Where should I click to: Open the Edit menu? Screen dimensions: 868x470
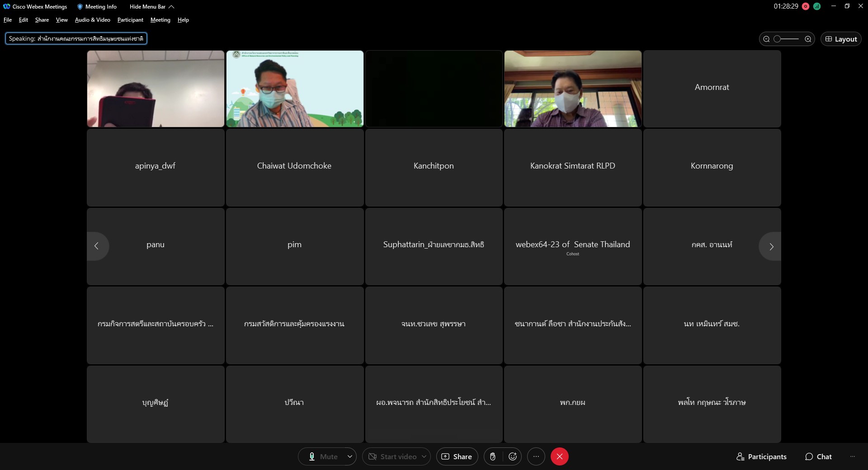point(24,20)
